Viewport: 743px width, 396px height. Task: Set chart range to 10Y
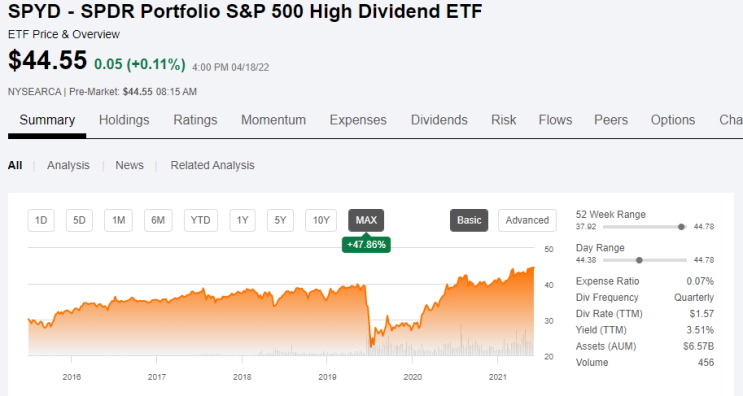[321, 220]
